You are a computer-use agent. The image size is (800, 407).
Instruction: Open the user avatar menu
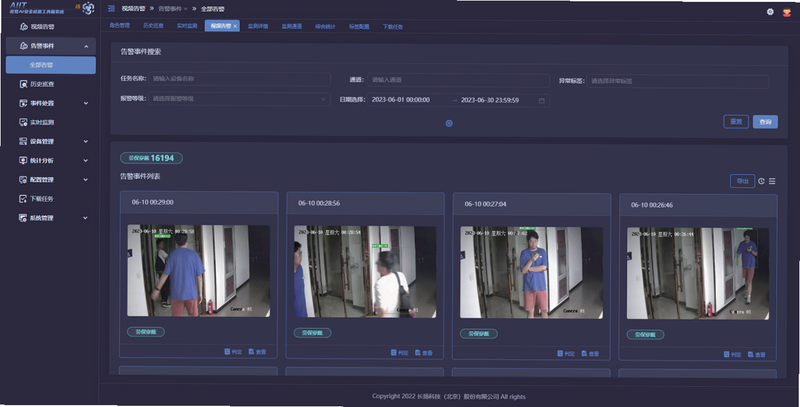(787, 12)
